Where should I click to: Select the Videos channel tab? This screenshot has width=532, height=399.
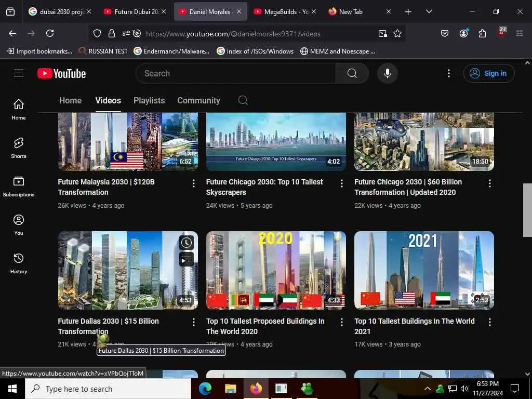coord(108,100)
